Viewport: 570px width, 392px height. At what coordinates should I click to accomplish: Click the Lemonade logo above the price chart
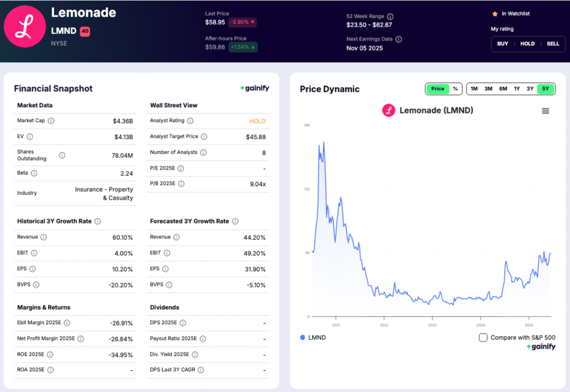coord(389,111)
